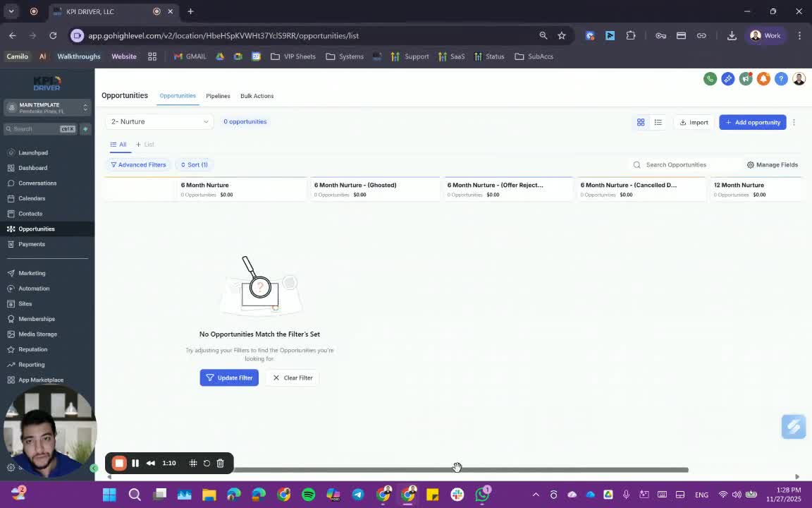Select the Opportunities tab

(x=178, y=96)
